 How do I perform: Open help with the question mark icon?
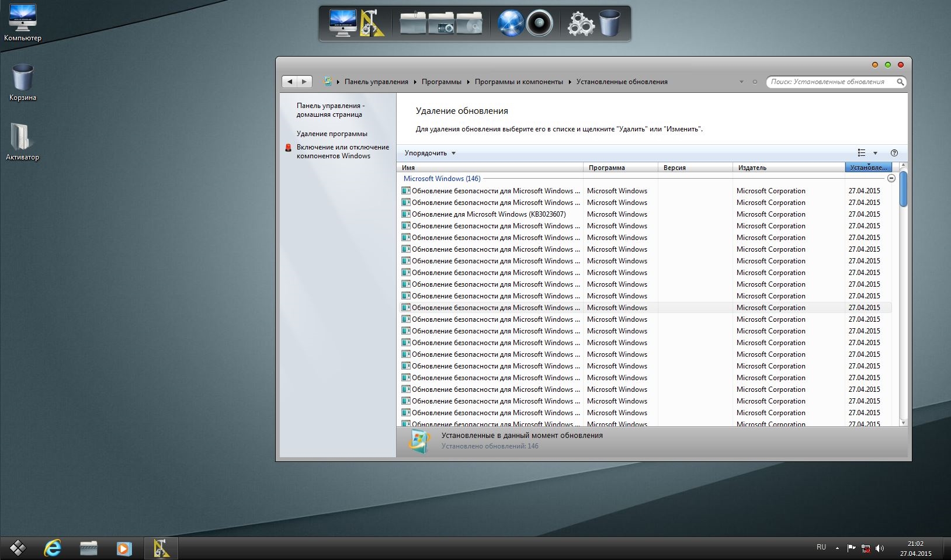point(894,153)
